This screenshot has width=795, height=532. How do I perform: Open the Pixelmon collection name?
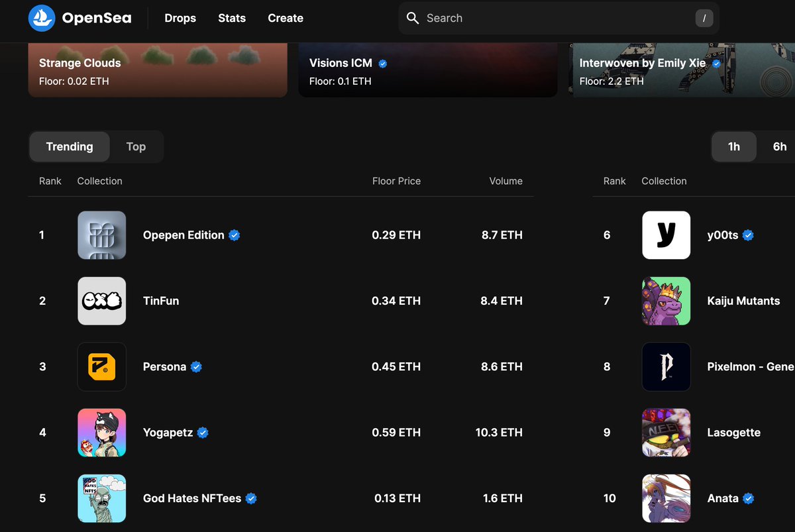point(751,366)
